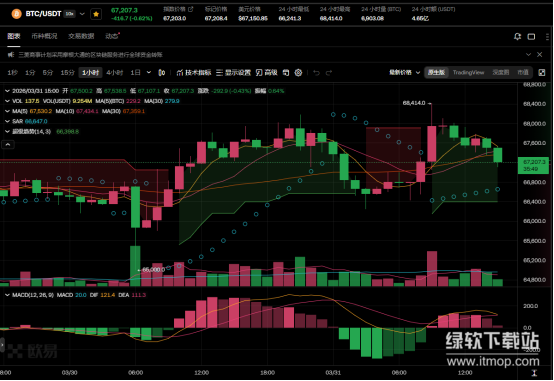Open chart settings gear icon
Viewport: 554px width, 381px height.
pyautogui.click(x=298, y=72)
